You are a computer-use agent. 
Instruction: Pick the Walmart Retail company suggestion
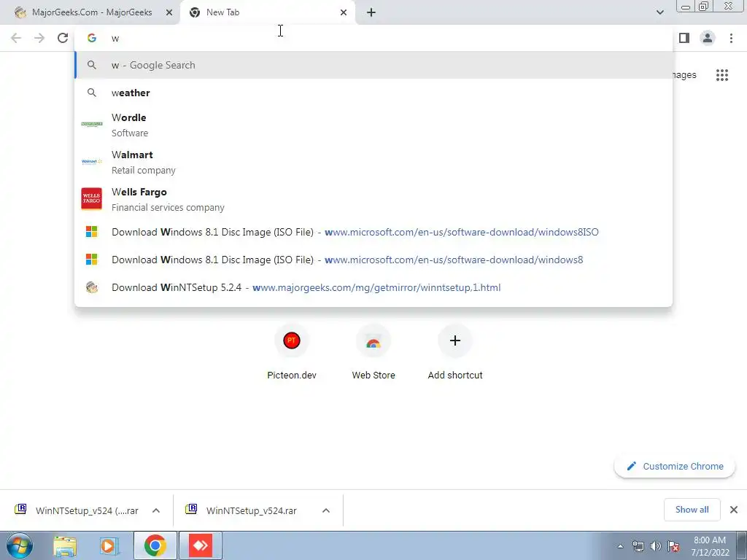pyautogui.click(x=373, y=162)
